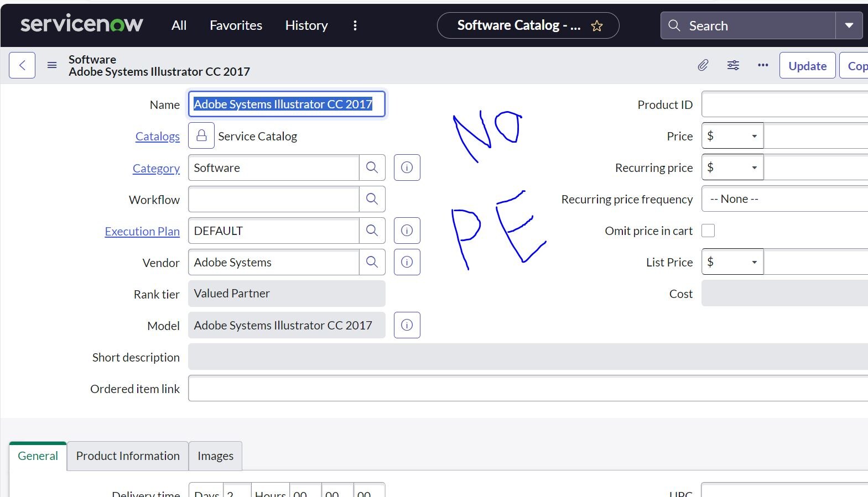The width and height of the screenshot is (868, 497).
Task: Switch to the Product Information tab
Action: point(128,456)
